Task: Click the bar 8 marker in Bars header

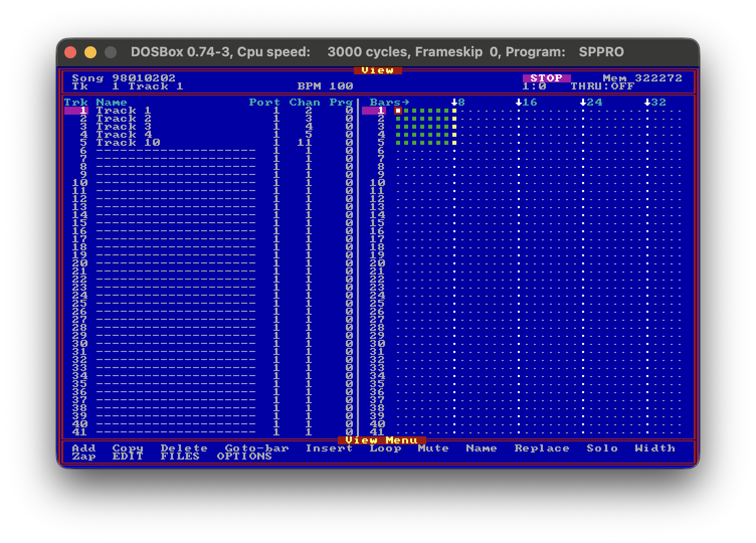Action: tap(458, 102)
